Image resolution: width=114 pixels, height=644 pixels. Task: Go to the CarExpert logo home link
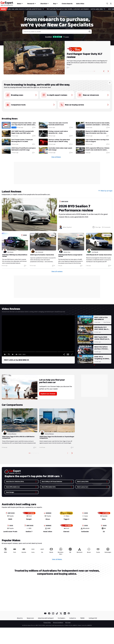[x=7, y=3]
